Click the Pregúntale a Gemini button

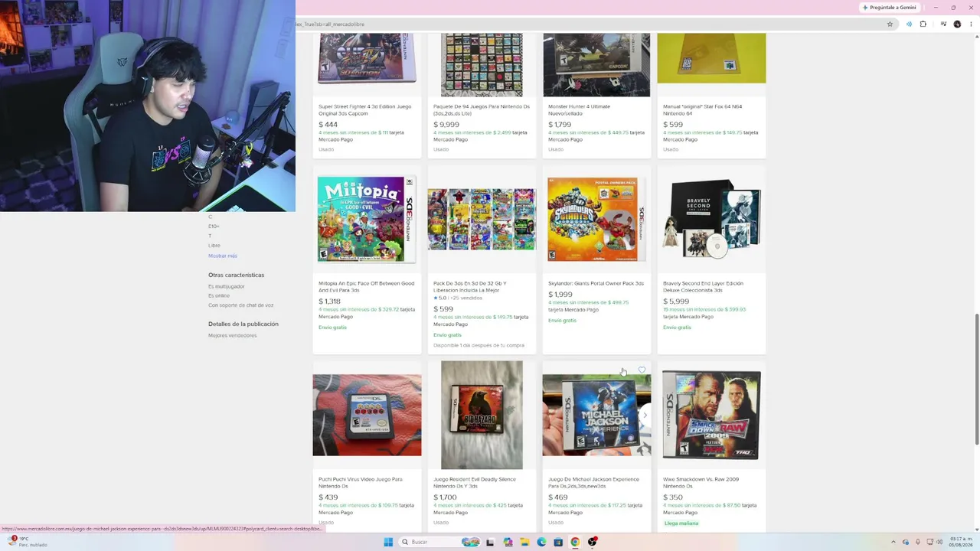pos(889,8)
